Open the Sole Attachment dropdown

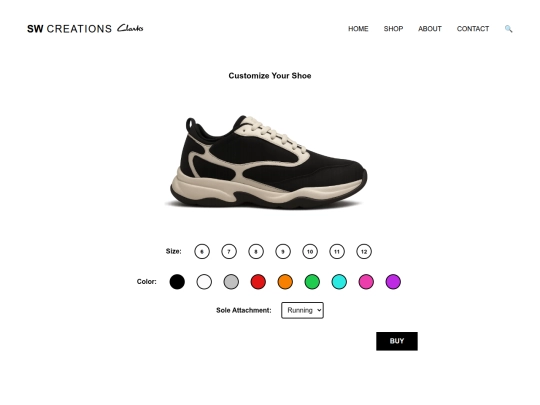[x=302, y=310]
